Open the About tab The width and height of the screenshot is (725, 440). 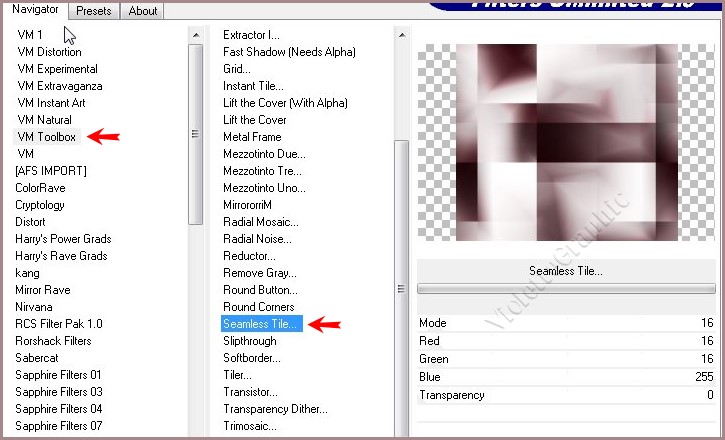(x=143, y=11)
